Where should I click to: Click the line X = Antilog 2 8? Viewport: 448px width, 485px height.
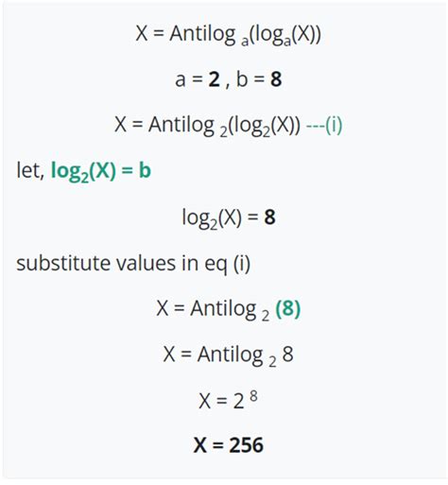point(228,355)
